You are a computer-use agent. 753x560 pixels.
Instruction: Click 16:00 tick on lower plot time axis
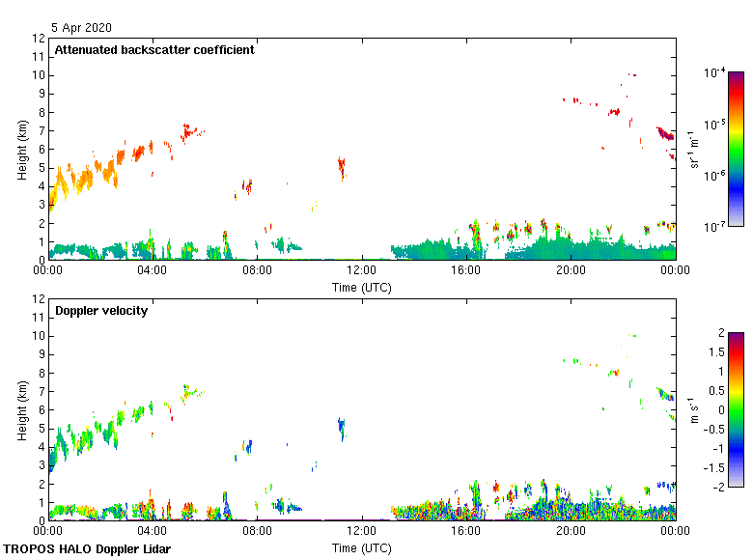(x=466, y=532)
